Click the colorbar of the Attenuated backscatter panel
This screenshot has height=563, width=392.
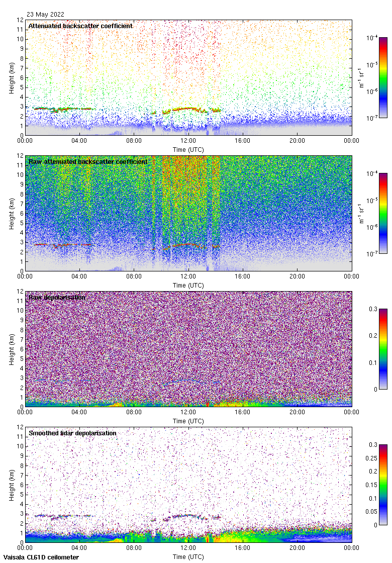coord(383,77)
